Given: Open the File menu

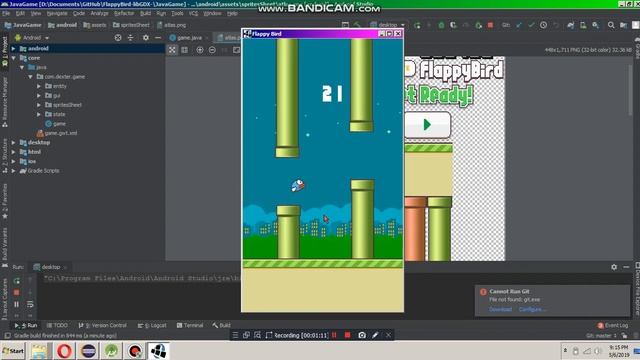Looking at the screenshot, I should tap(6, 13).
